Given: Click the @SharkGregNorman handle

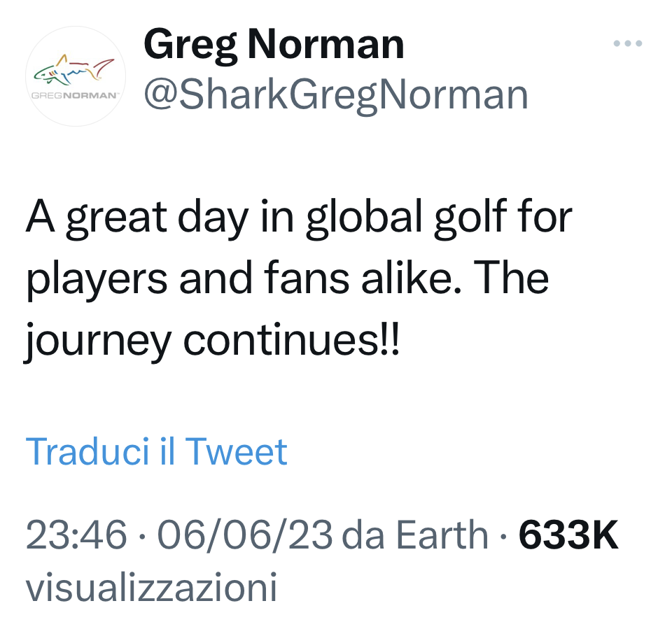Looking at the screenshot, I should tap(335, 94).
